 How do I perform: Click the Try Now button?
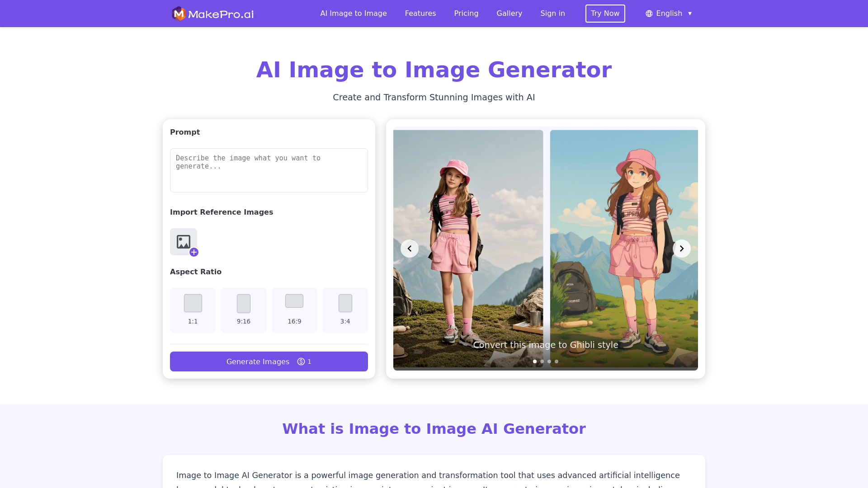pos(605,14)
